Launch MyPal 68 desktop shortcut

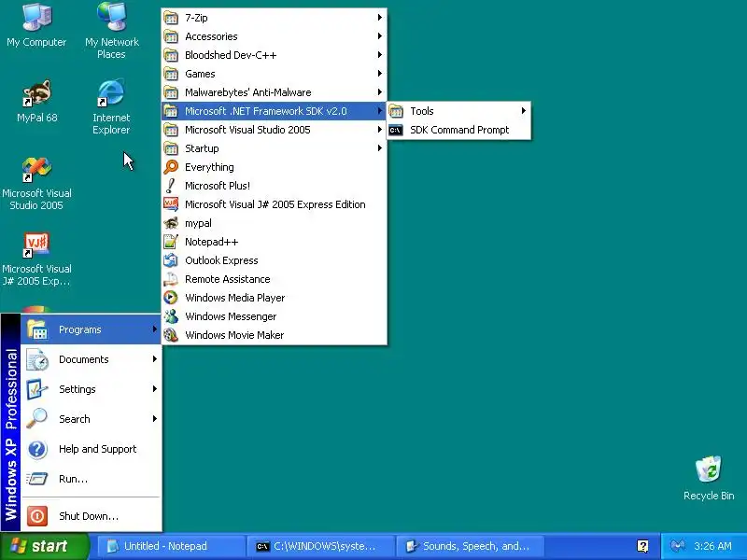pyautogui.click(x=36, y=102)
